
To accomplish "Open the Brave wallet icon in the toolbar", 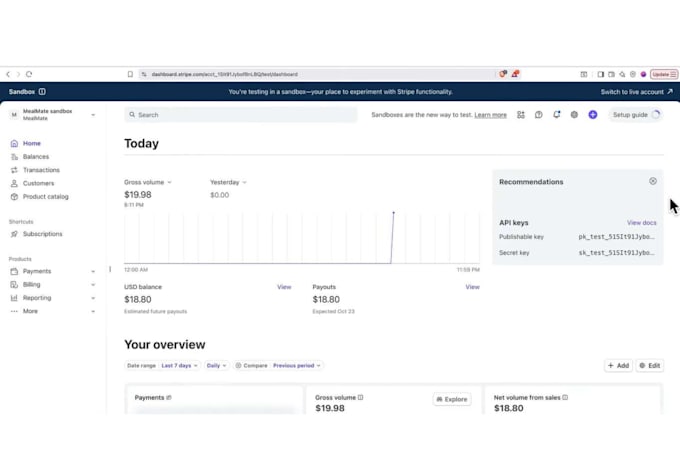I will tap(611, 74).
